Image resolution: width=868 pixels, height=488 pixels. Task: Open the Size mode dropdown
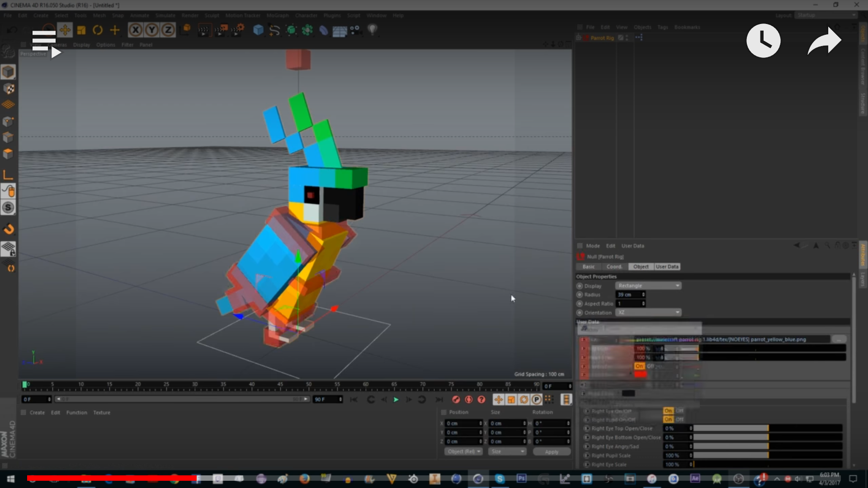pos(508,451)
